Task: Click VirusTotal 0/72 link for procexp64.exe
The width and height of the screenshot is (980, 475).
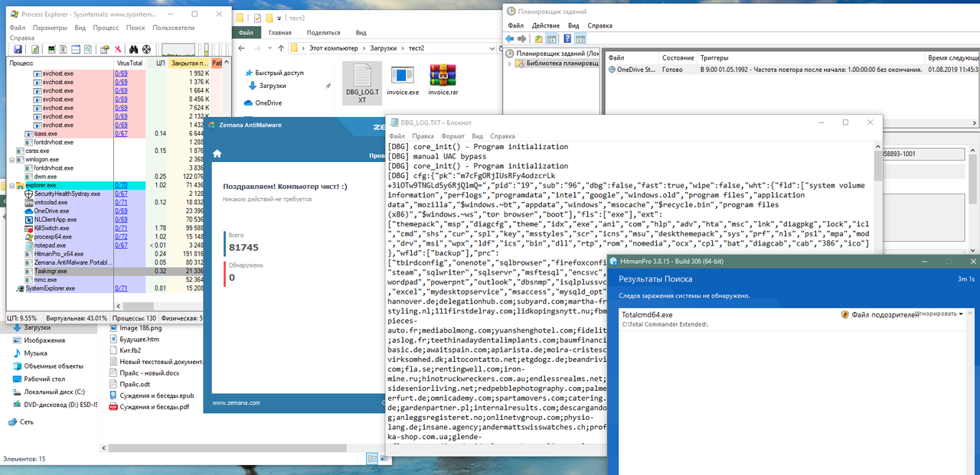Action: click(121, 236)
